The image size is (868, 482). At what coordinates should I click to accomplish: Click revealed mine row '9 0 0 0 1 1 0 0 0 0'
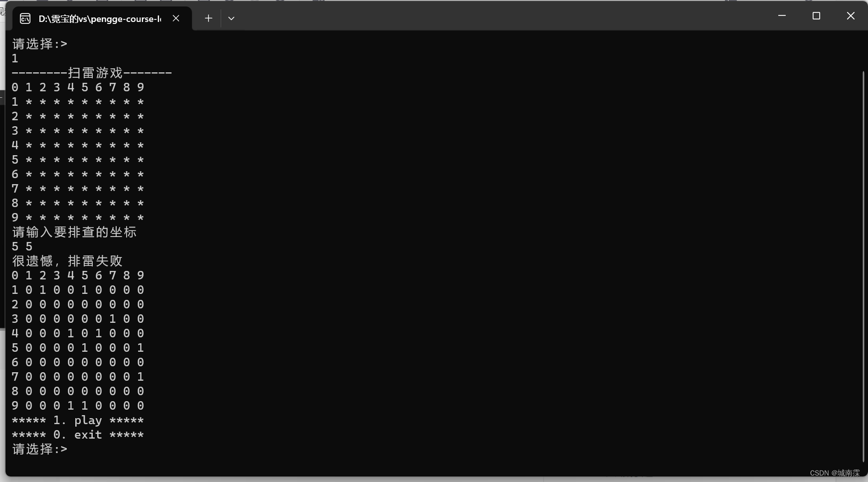pyautogui.click(x=78, y=406)
